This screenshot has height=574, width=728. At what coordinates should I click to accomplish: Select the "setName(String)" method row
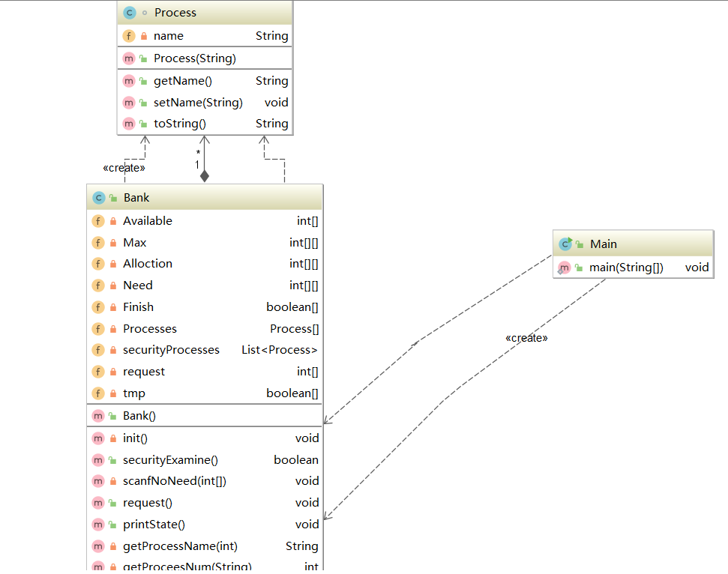point(196,102)
